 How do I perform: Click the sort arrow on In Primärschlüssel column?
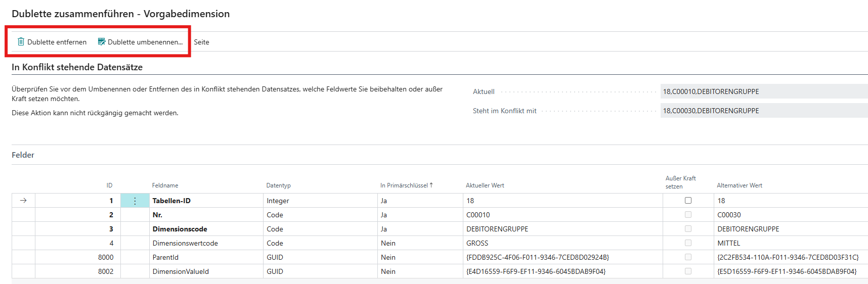(431, 185)
